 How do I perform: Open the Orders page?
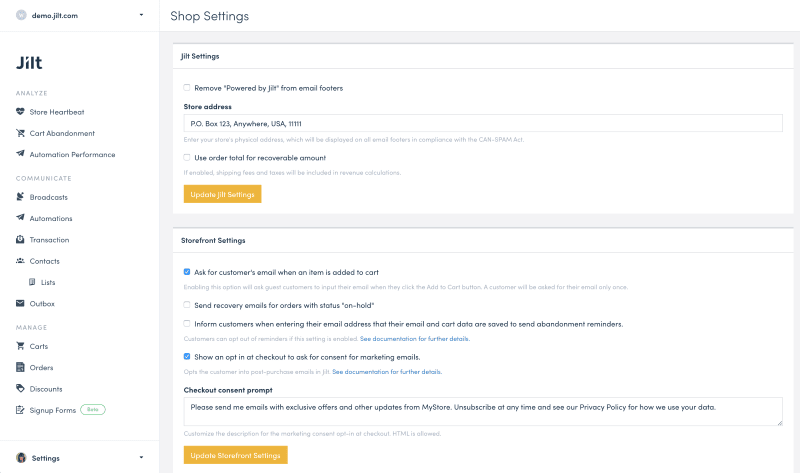41,367
